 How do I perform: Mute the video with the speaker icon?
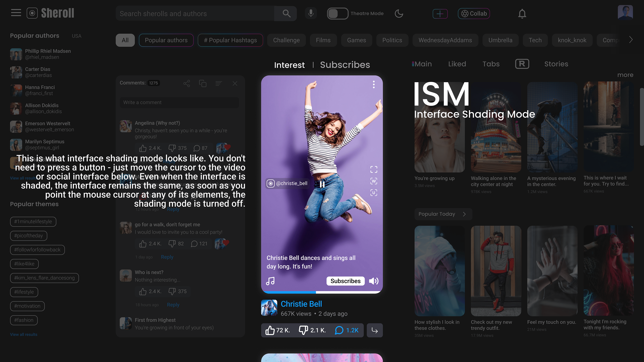[x=374, y=281]
